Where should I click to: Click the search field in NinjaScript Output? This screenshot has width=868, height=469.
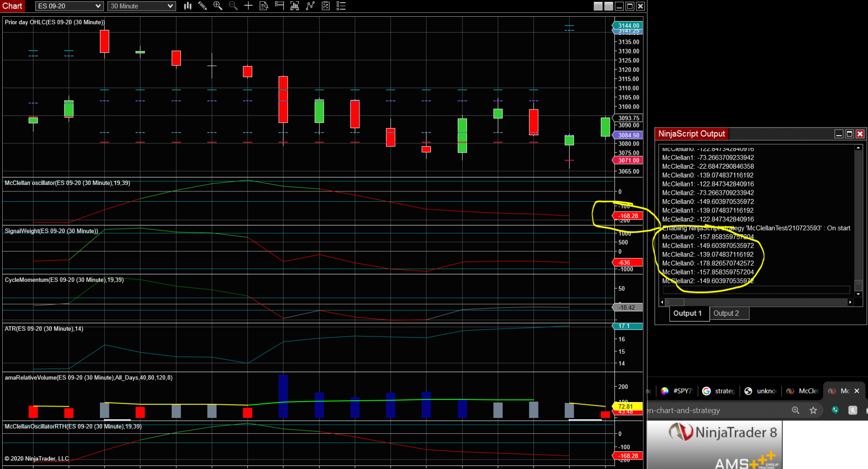pyautogui.click(x=756, y=290)
